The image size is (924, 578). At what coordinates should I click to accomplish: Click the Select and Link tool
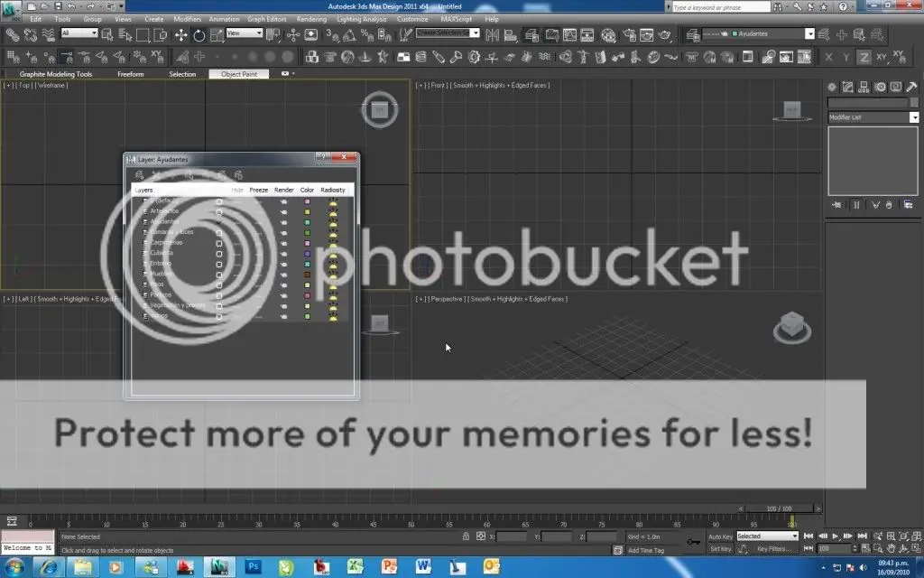(x=13, y=35)
